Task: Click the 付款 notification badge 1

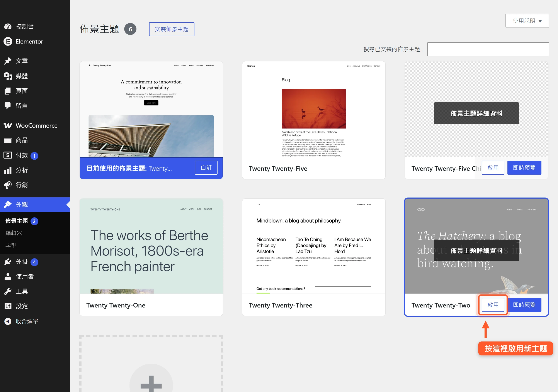Action: pos(34,156)
